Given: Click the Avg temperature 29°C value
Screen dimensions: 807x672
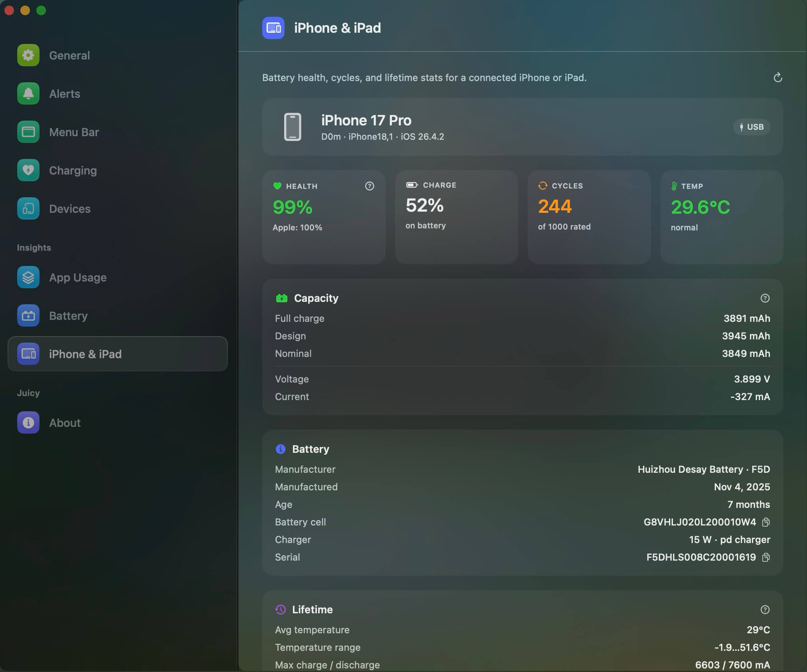Looking at the screenshot, I should 758,630.
